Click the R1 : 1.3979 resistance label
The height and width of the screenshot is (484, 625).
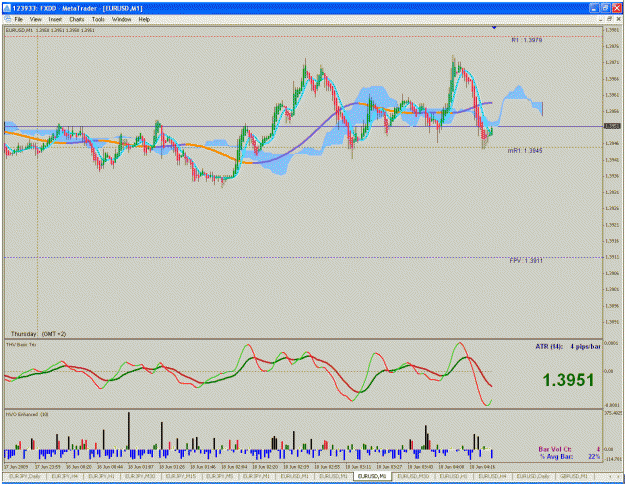point(527,40)
